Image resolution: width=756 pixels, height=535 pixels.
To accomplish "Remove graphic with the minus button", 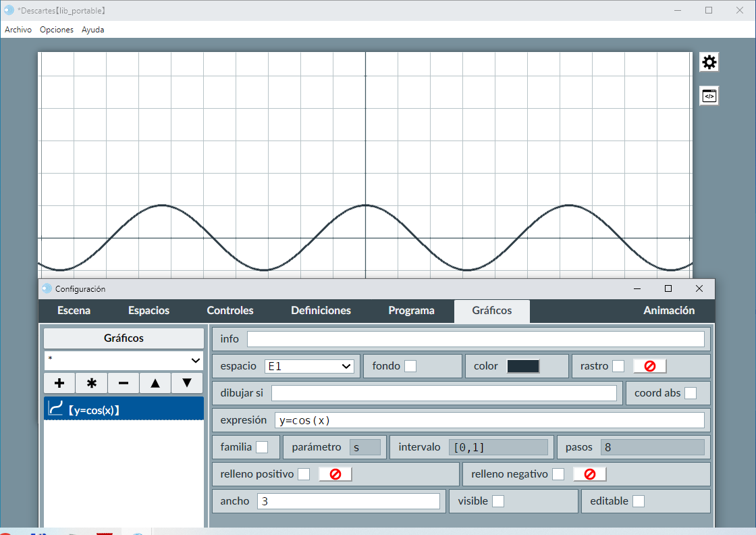I will coord(124,383).
